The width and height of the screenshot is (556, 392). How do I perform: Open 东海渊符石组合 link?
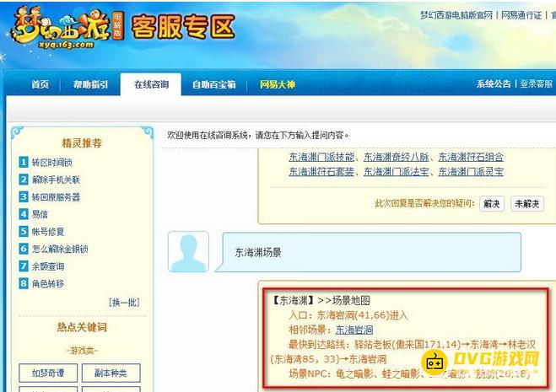pos(471,157)
